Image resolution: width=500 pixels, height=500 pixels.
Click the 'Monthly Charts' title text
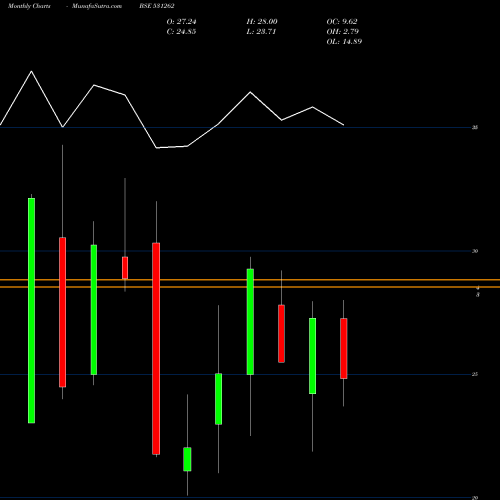click(29, 6)
